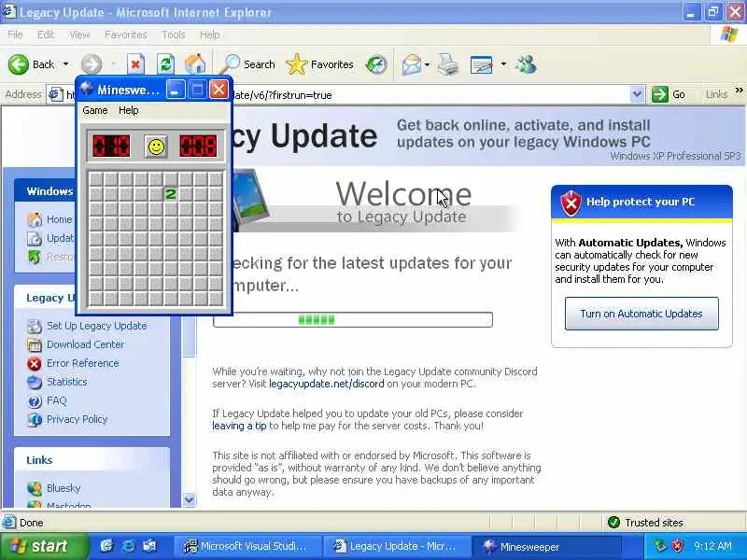Click the Messenger people icon
The image size is (747, 560).
[527, 64]
